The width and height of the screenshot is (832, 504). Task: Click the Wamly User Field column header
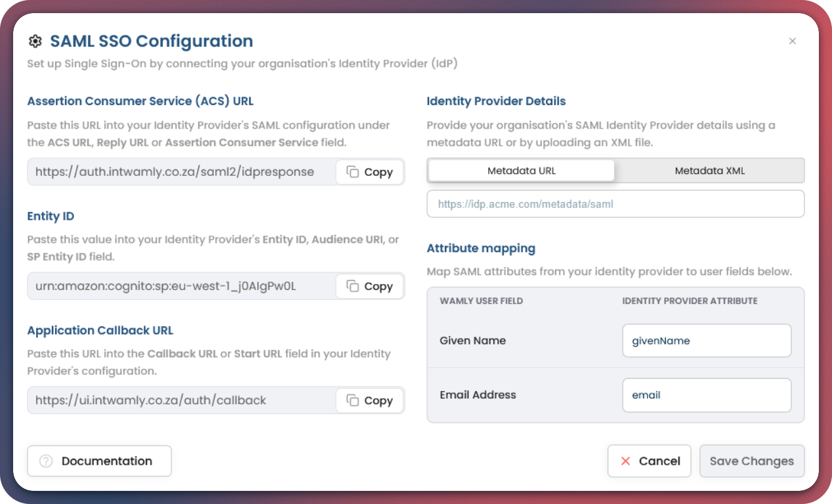[x=481, y=301]
